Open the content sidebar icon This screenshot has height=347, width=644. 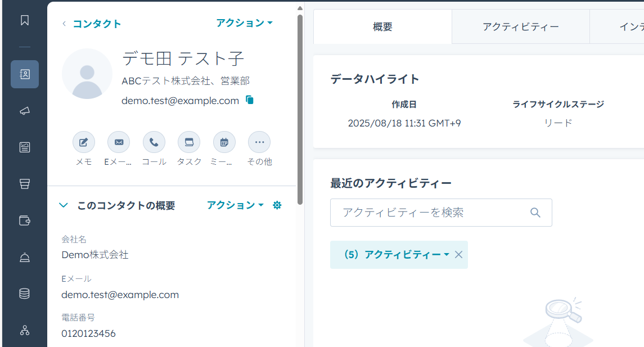point(25,147)
